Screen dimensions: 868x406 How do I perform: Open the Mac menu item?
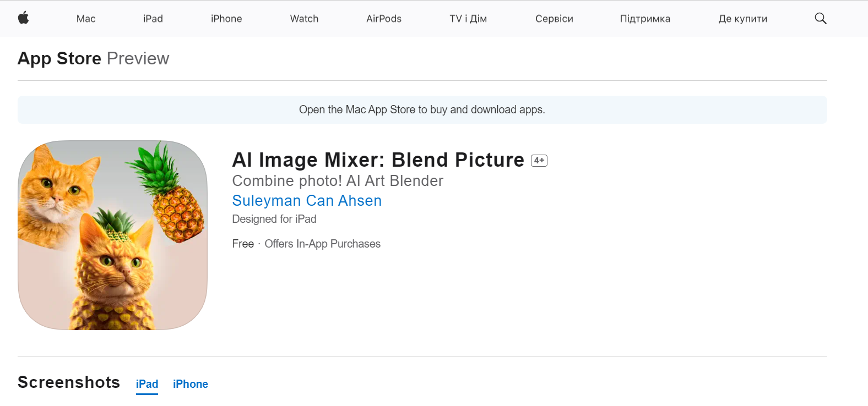point(86,19)
